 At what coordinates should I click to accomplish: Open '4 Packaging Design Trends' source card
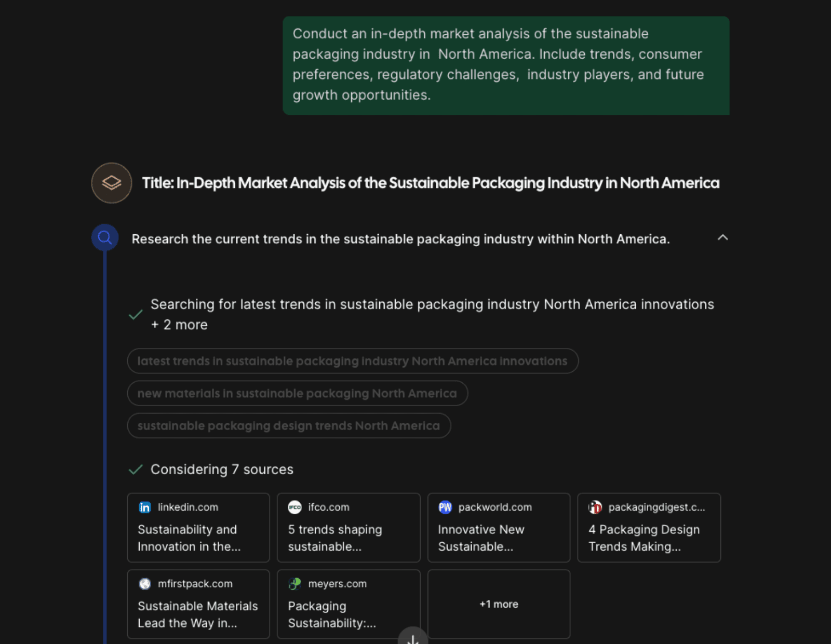(x=649, y=527)
